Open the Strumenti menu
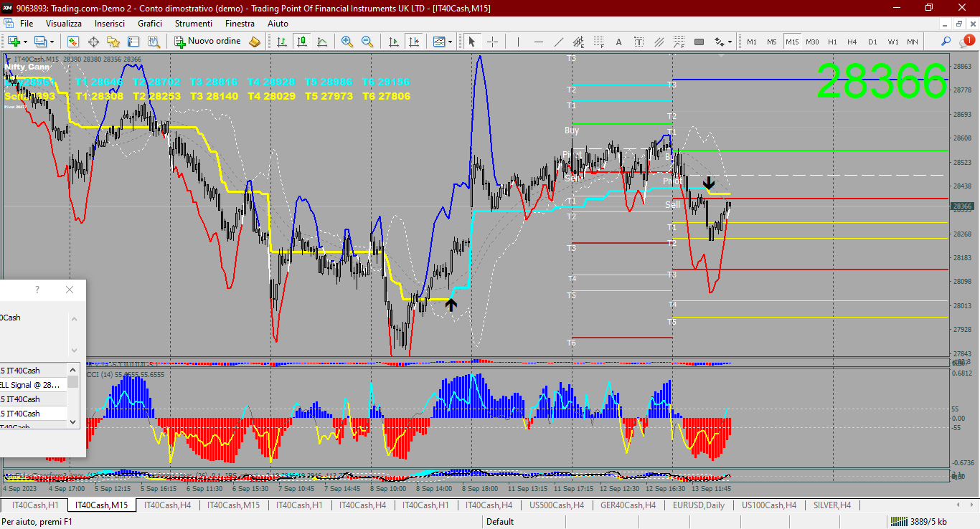This screenshot has width=980, height=529. pyautogui.click(x=194, y=24)
